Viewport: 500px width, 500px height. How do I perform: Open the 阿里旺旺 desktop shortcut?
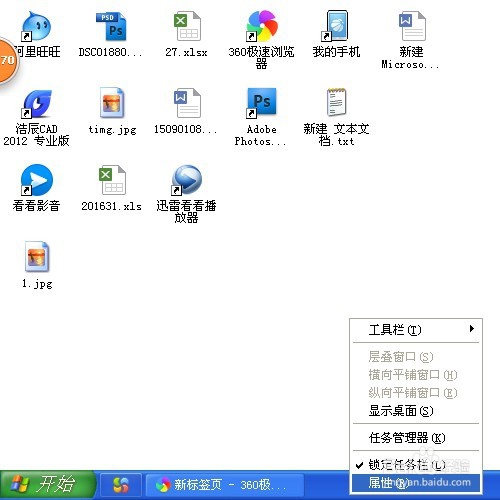pyautogui.click(x=37, y=27)
